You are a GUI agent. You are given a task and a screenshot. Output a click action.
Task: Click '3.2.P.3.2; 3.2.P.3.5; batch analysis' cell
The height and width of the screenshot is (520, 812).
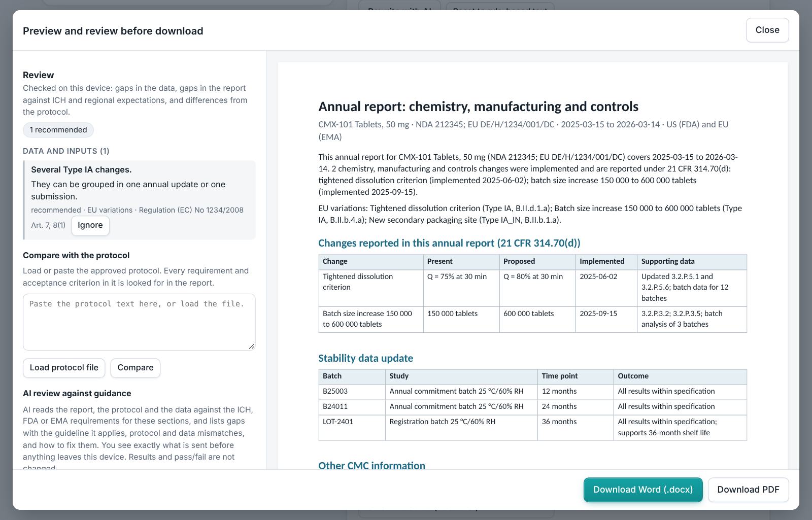(692, 319)
